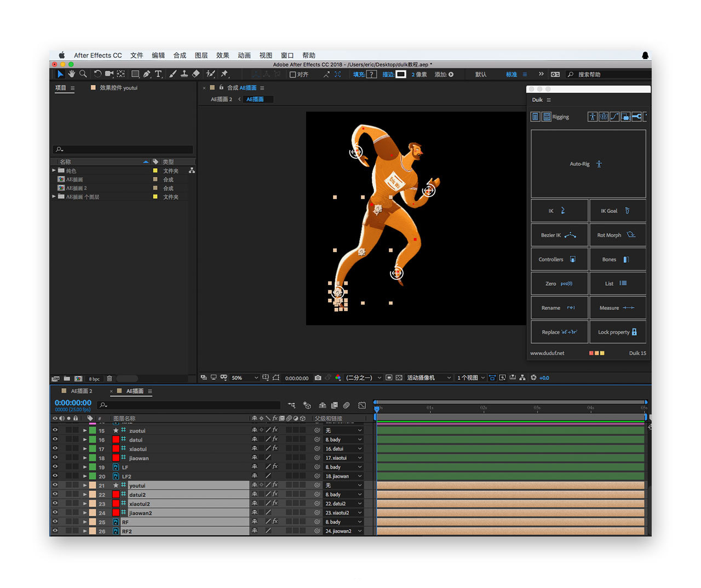This screenshot has height=588, width=701.
Task: Toggle visibility of the LF layer
Action: [55, 467]
